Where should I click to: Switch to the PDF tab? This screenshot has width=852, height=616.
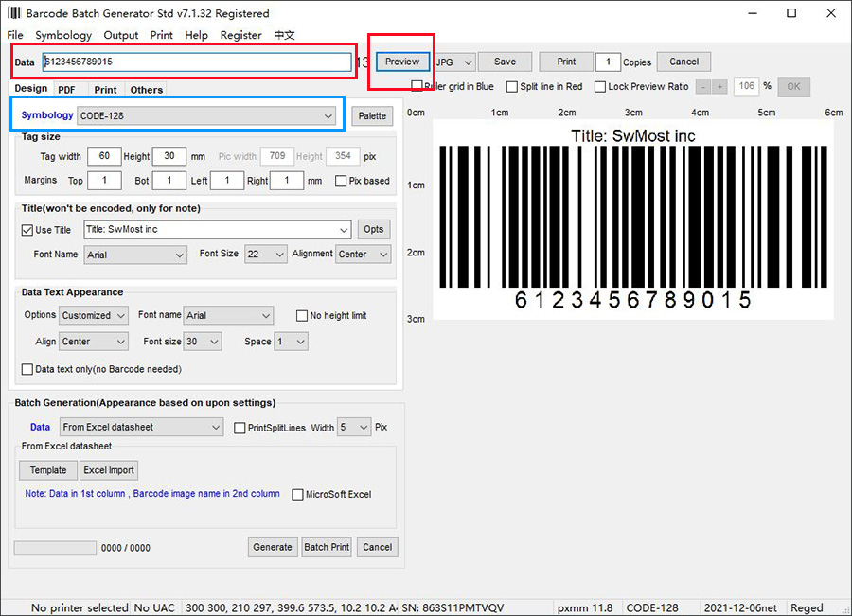pos(66,90)
